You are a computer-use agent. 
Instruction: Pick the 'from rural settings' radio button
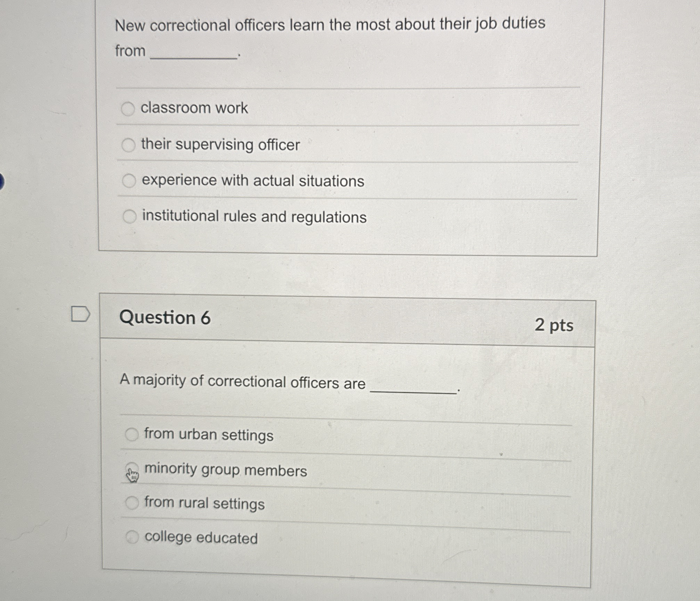pyautogui.click(x=132, y=502)
